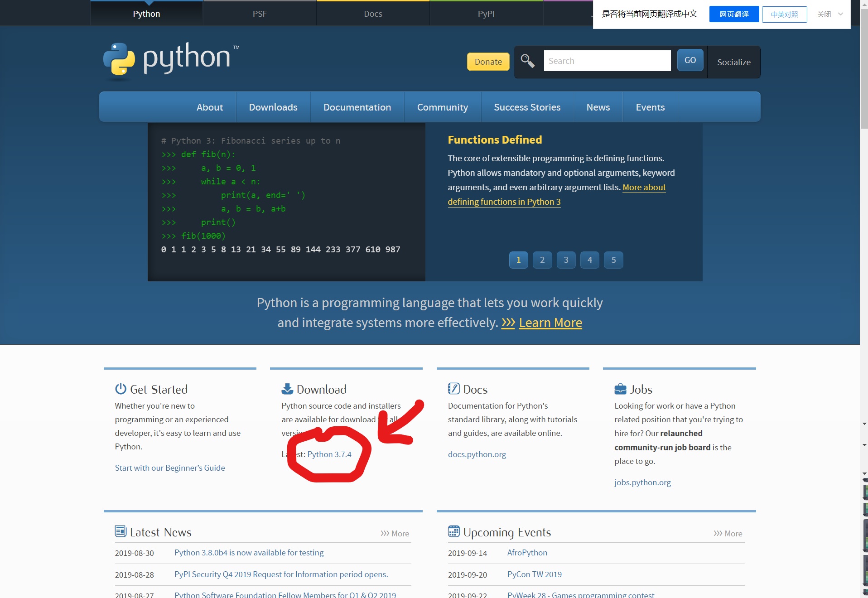Open the News menu
The image size is (868, 598).
[598, 107]
